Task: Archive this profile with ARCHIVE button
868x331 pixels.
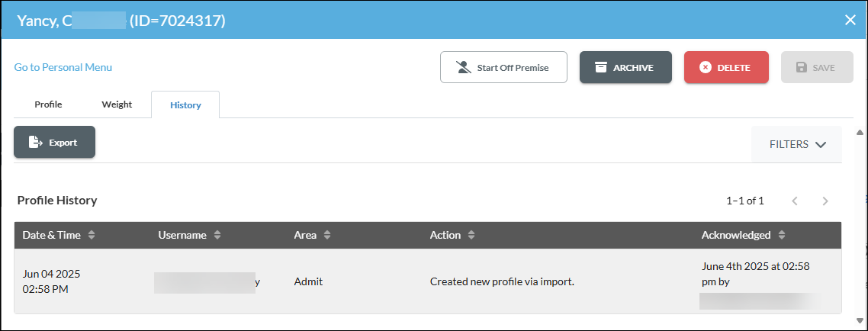Action: [625, 68]
